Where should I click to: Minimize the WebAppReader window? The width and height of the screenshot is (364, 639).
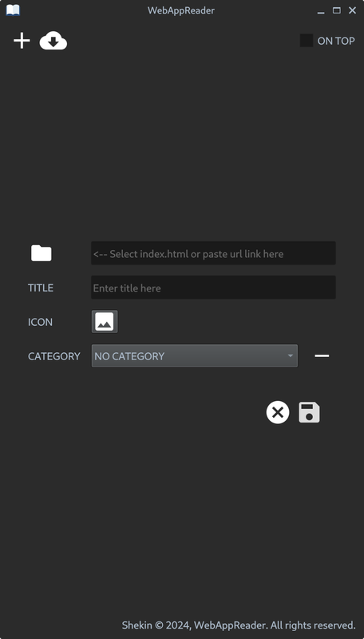(x=321, y=10)
